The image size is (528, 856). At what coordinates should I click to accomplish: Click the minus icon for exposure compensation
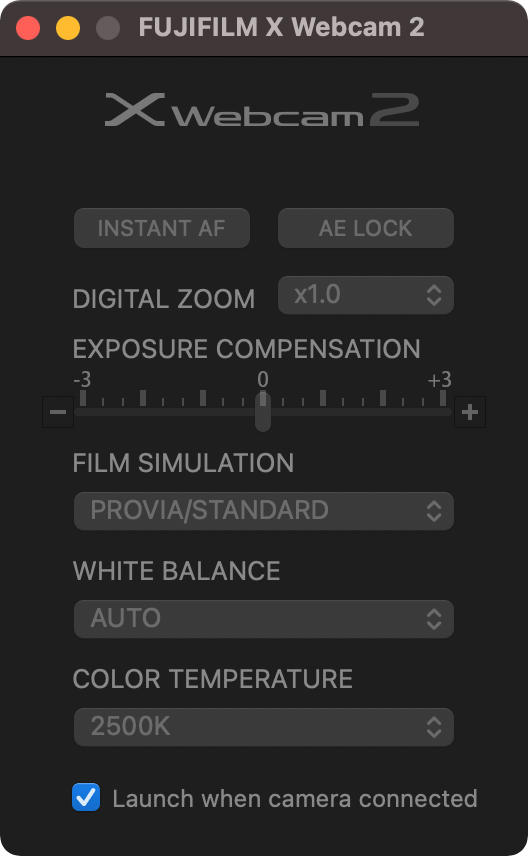click(58, 412)
